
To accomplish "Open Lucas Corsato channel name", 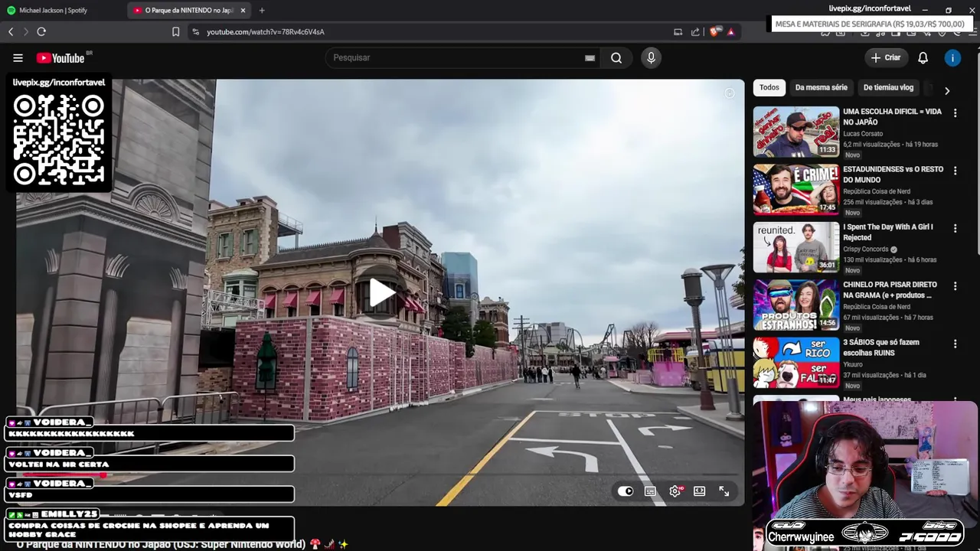I will 863,133.
